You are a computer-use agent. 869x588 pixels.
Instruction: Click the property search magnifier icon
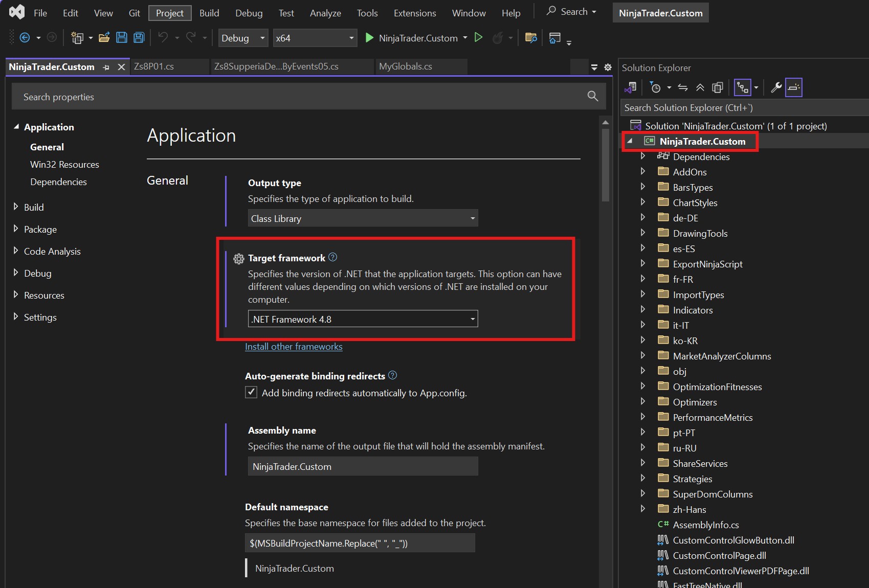[592, 96]
